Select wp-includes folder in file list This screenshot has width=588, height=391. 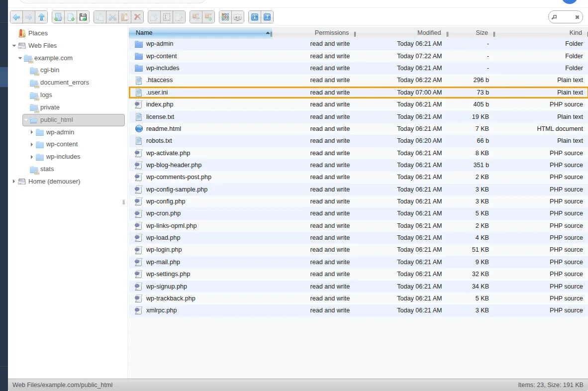(358, 68)
